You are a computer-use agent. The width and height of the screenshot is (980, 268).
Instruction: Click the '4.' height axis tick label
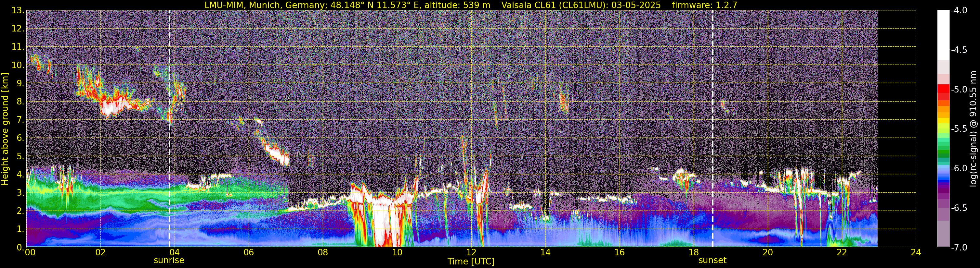(20, 175)
